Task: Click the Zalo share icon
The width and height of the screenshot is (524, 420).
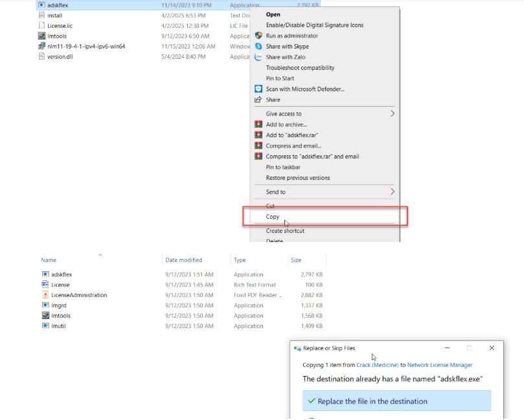Action: pos(258,57)
